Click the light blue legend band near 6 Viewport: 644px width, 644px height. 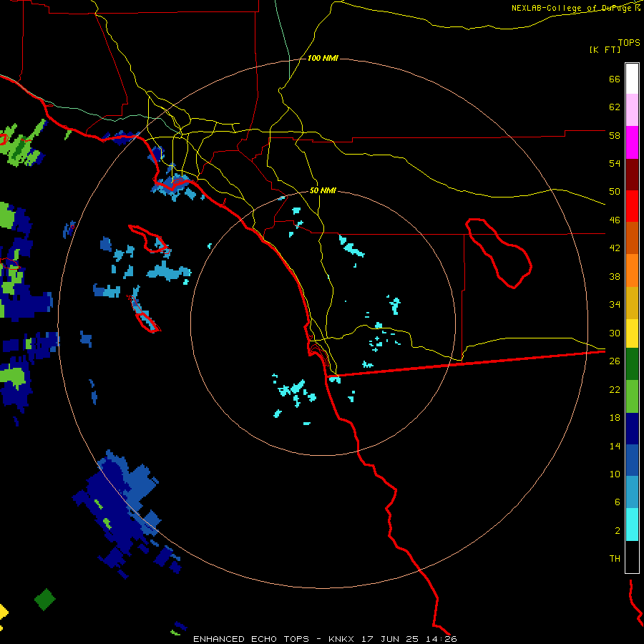[x=632, y=492]
